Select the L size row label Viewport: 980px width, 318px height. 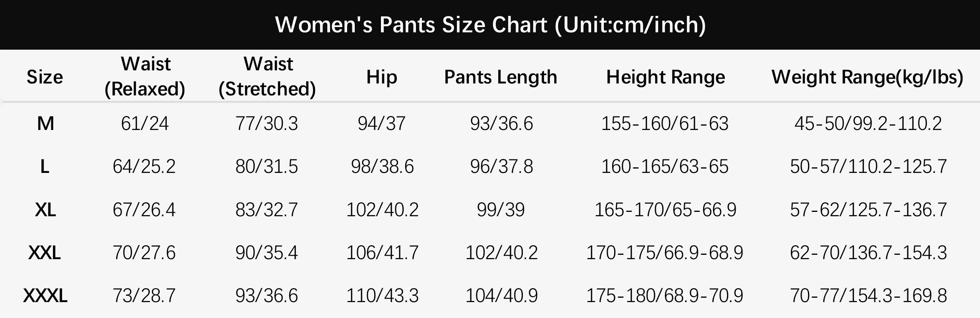click(x=45, y=167)
